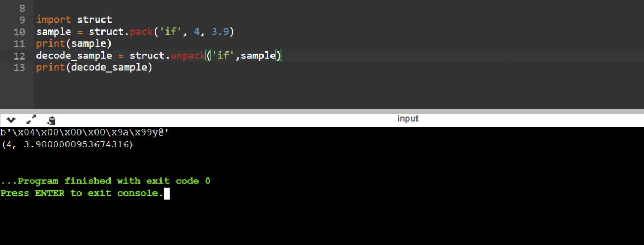Click line number 12 in the gutter
644x245 pixels.
(x=19, y=56)
